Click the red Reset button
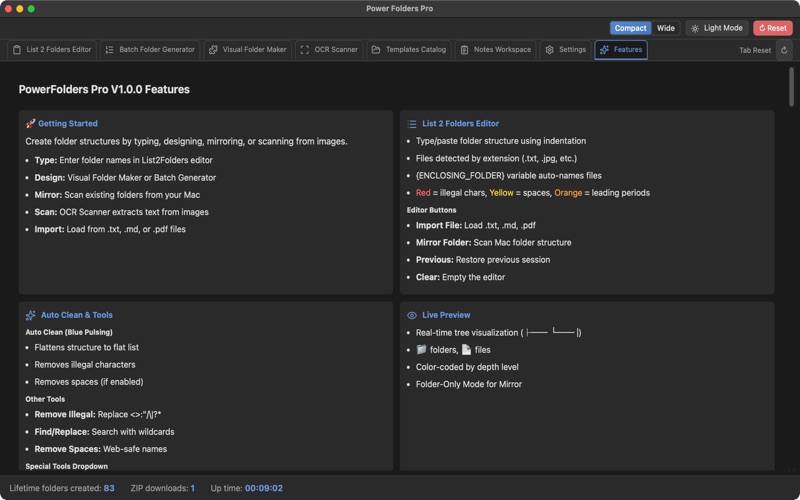The image size is (800, 500). [x=772, y=28]
